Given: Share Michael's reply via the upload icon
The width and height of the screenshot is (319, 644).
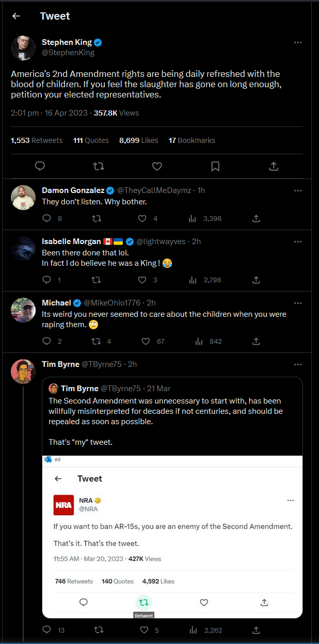Looking at the screenshot, I should (256, 341).
